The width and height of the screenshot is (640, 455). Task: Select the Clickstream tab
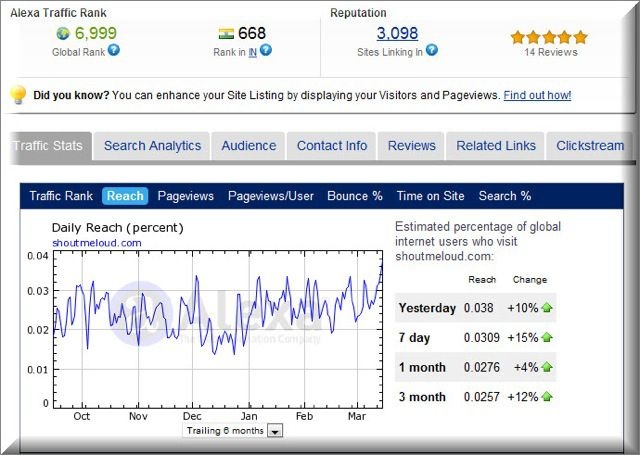pos(590,146)
